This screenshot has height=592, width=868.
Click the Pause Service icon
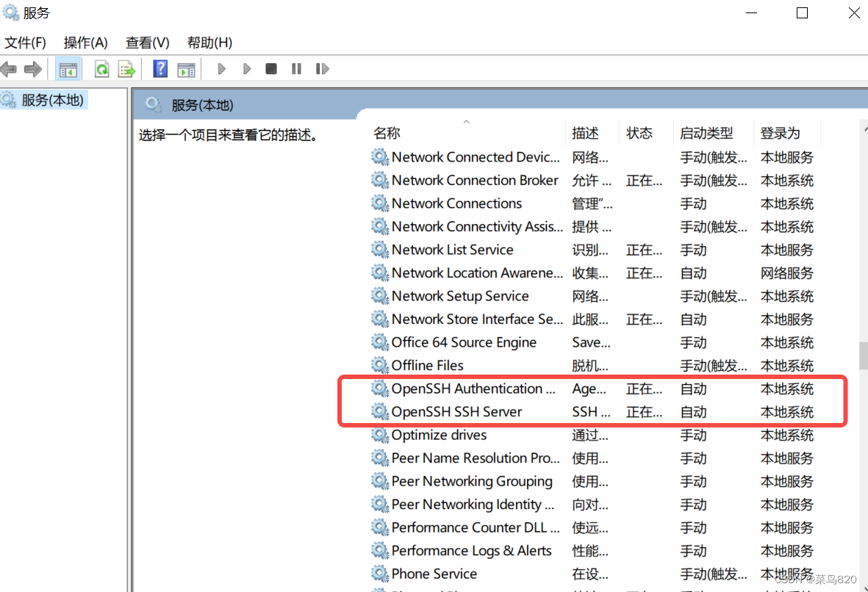296,68
